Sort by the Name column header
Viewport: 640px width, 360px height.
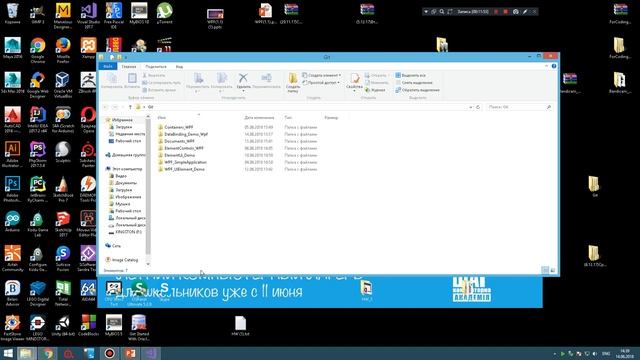coord(162,118)
